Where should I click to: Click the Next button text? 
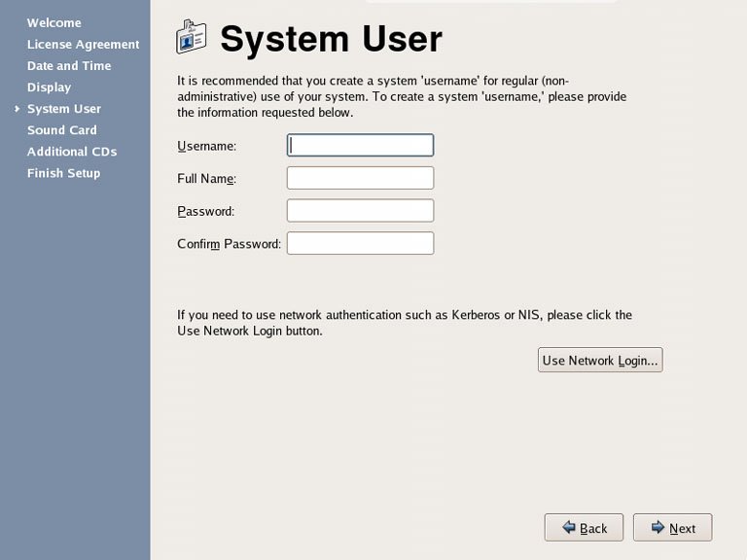click(x=682, y=528)
